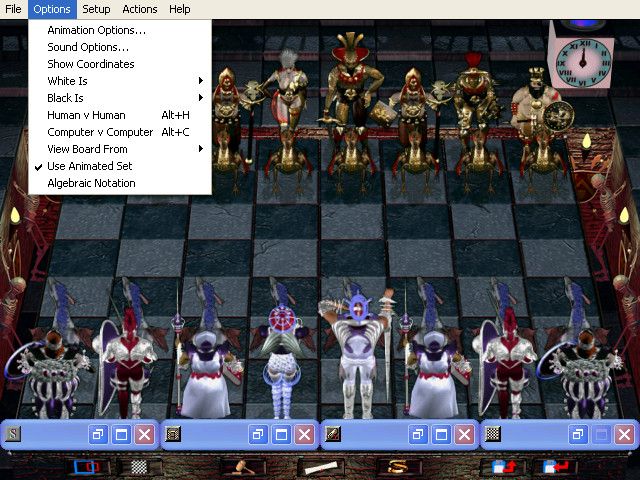The width and height of the screenshot is (640, 480).
Task: Toggle Algebraic Notation option
Action: pos(91,183)
